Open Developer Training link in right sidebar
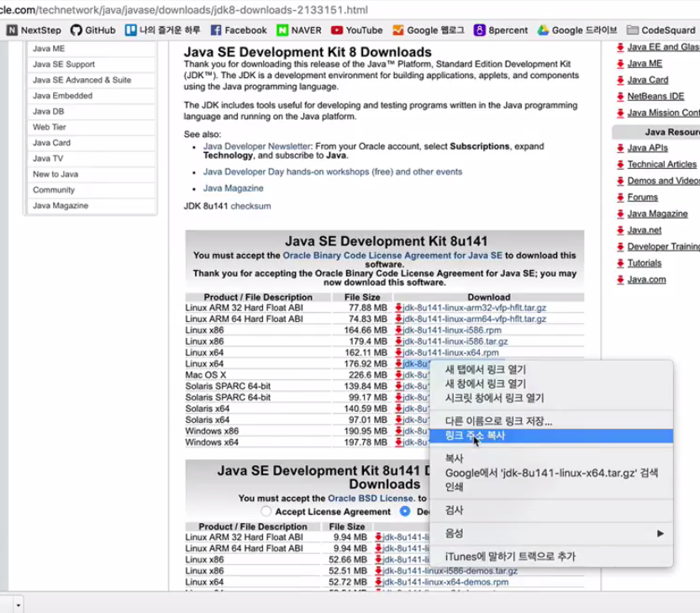Image resolution: width=700 pixels, height=613 pixels. pyautogui.click(x=663, y=246)
